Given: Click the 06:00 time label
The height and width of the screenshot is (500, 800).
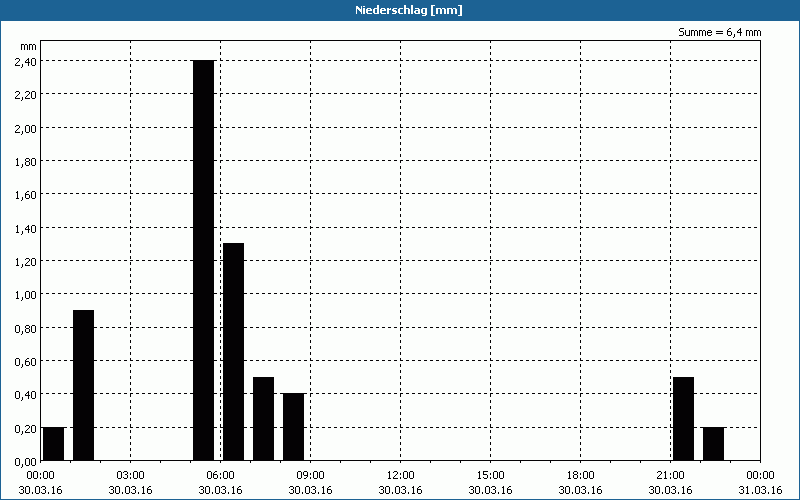Looking at the screenshot, I should point(220,476).
